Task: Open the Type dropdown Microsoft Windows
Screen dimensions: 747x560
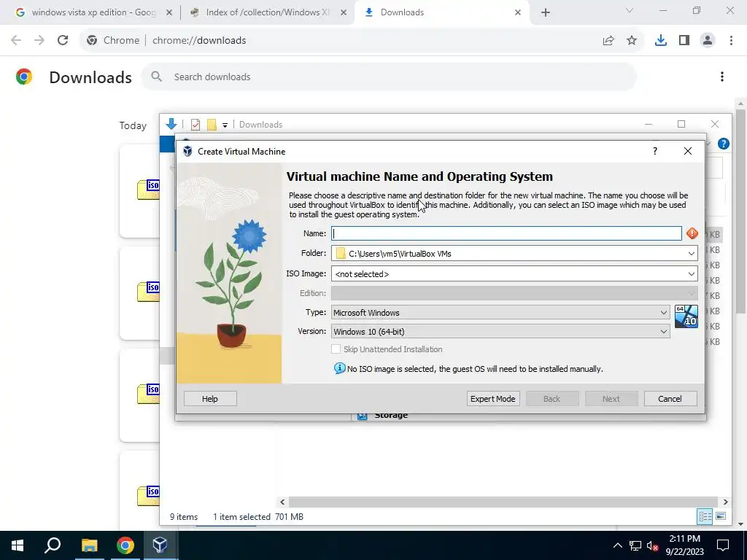Action: tap(500, 312)
